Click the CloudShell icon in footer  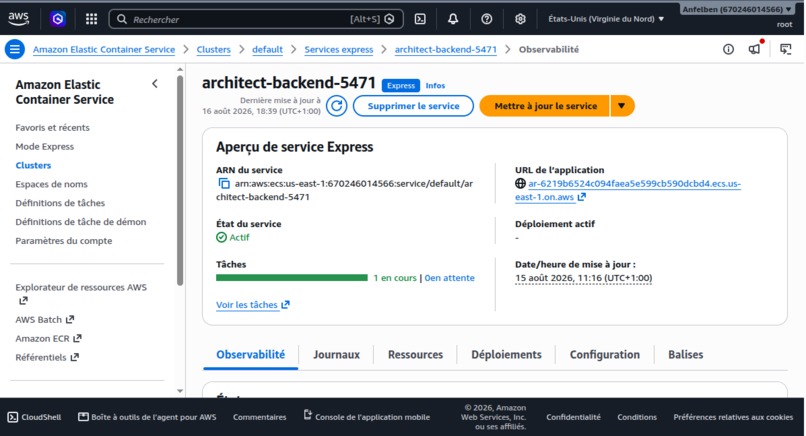[x=13, y=417]
